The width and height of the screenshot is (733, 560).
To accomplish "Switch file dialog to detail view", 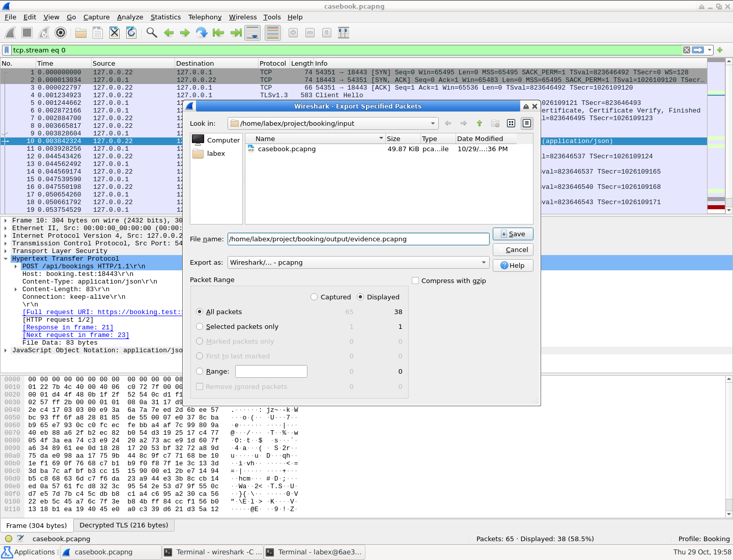I will click(x=527, y=123).
